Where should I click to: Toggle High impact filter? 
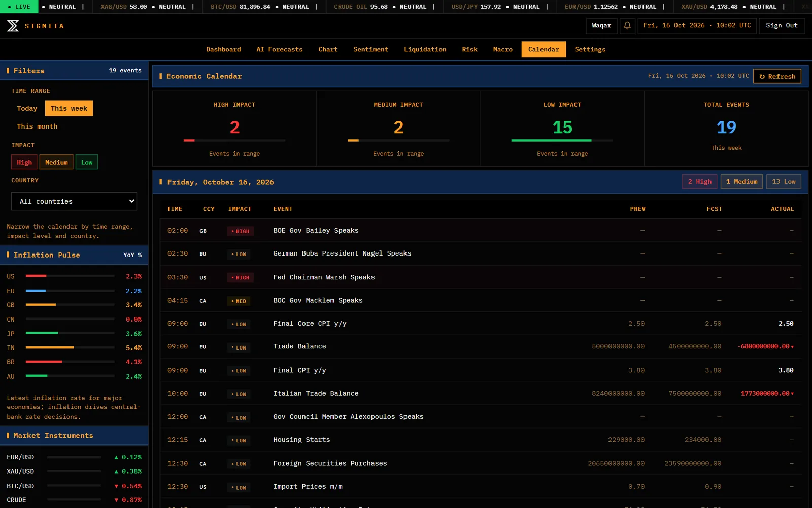pos(24,162)
